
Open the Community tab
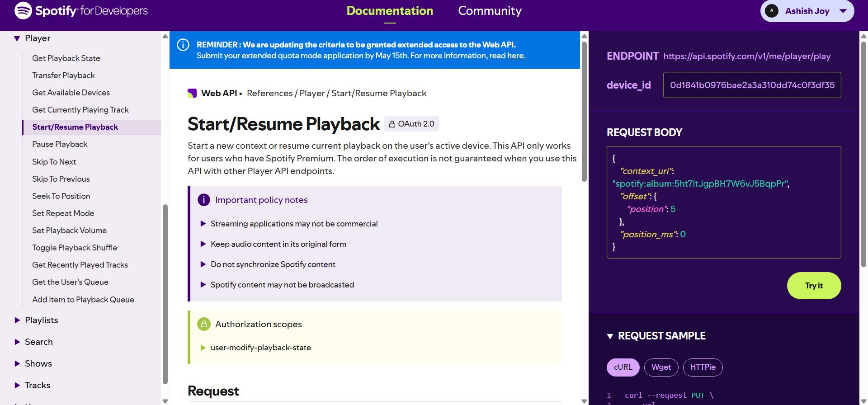pos(490,11)
